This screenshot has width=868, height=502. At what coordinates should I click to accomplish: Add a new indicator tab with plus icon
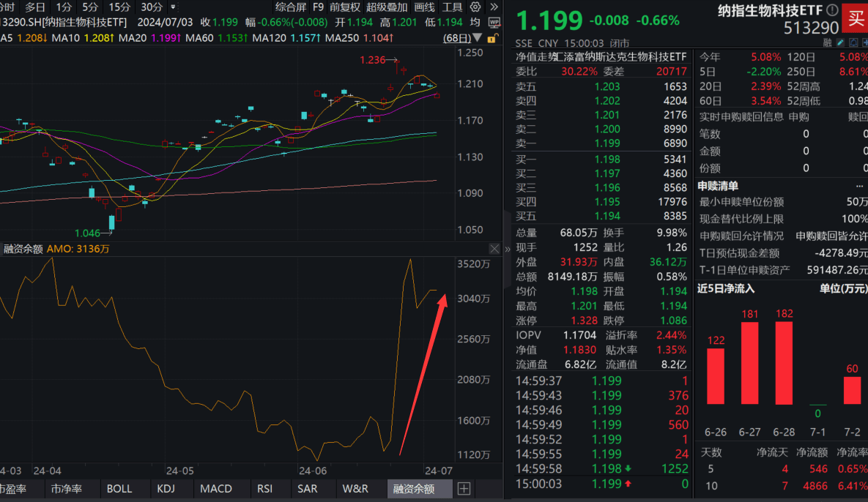[464, 489]
